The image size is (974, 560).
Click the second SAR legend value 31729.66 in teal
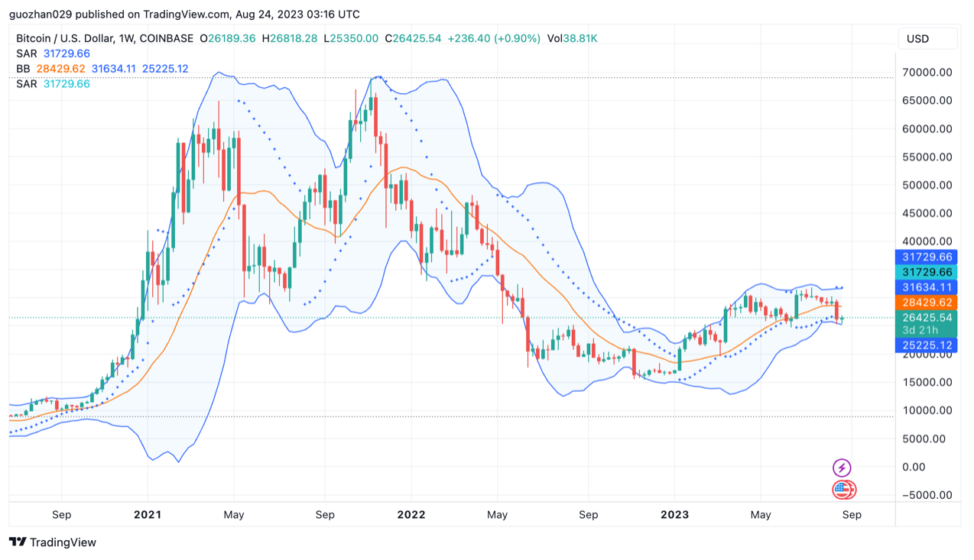67,84
